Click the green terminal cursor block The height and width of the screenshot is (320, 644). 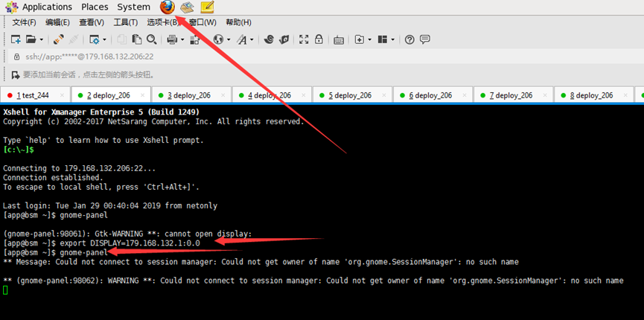(x=5, y=290)
